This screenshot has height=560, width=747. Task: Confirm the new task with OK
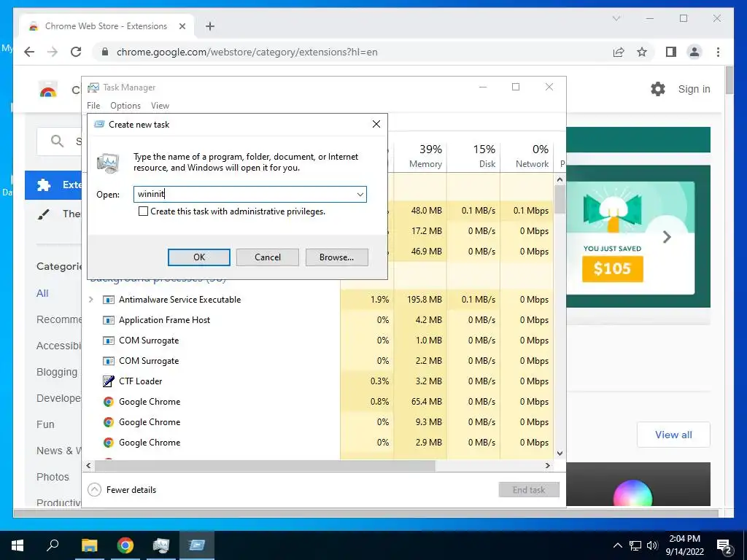198,257
